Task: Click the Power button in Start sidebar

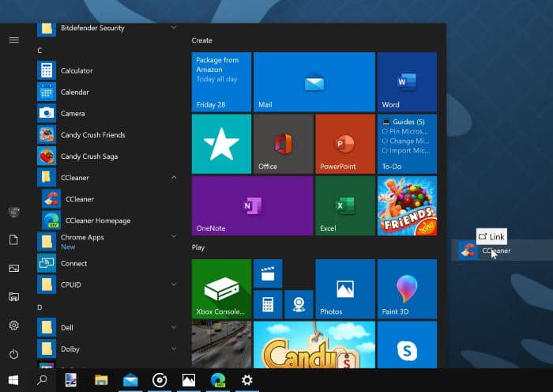Action: (13, 354)
